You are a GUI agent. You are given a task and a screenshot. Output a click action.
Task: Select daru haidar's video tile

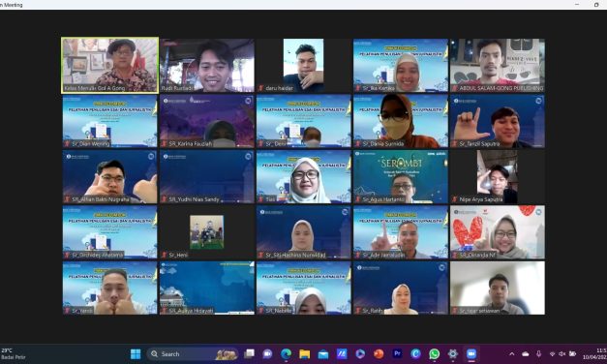tap(304, 65)
